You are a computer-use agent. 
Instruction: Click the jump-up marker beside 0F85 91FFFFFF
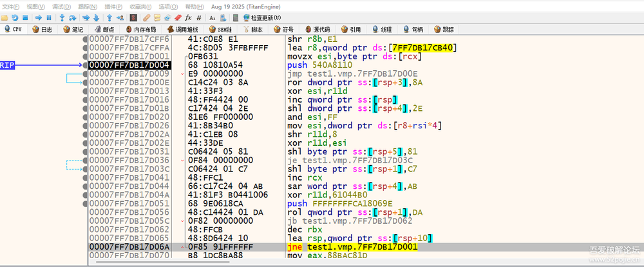pos(182,246)
